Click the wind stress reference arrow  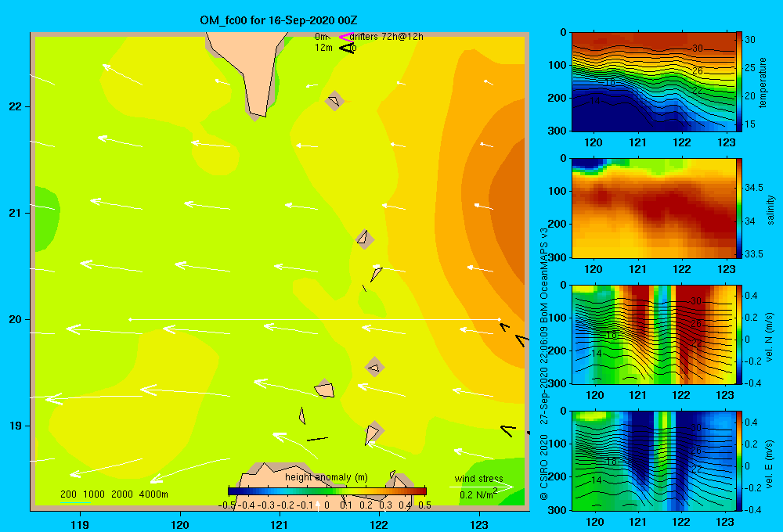[482, 487]
